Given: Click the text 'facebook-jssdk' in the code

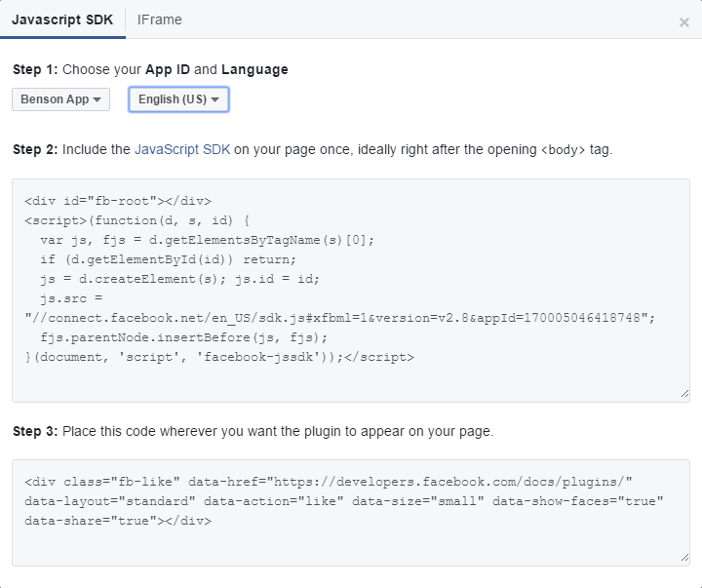Looking at the screenshot, I should 258,357.
